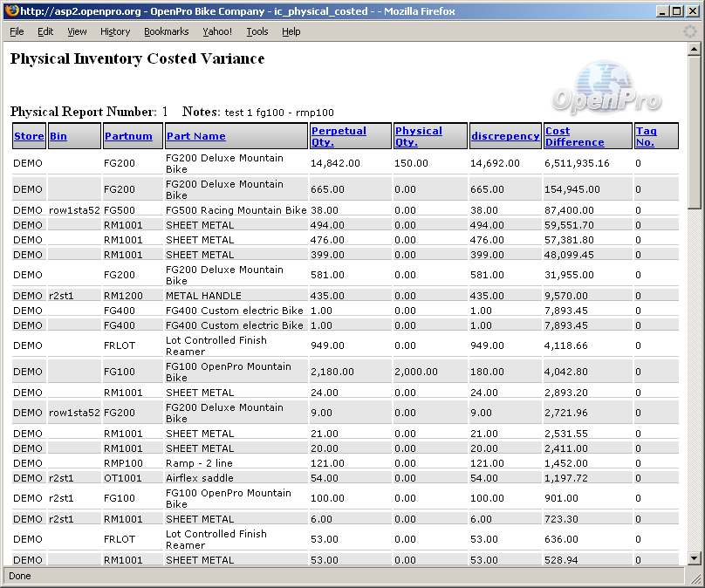Open the View menu
705x588 pixels.
(77, 31)
